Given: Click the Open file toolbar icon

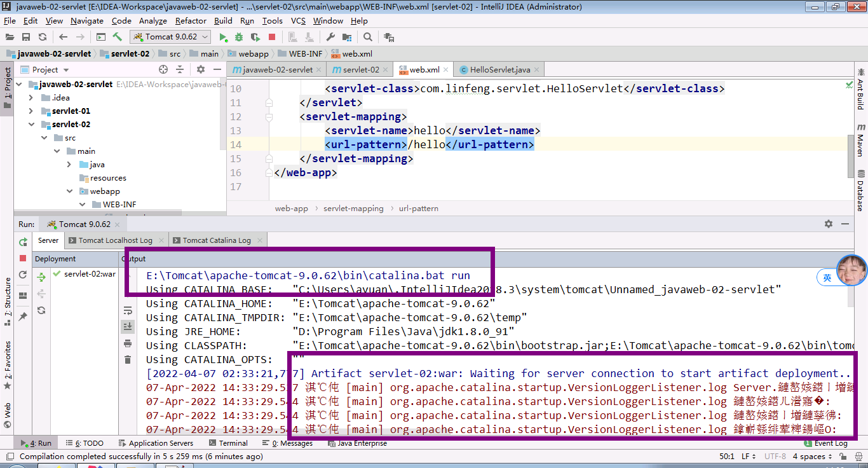Looking at the screenshot, I should tap(10, 37).
